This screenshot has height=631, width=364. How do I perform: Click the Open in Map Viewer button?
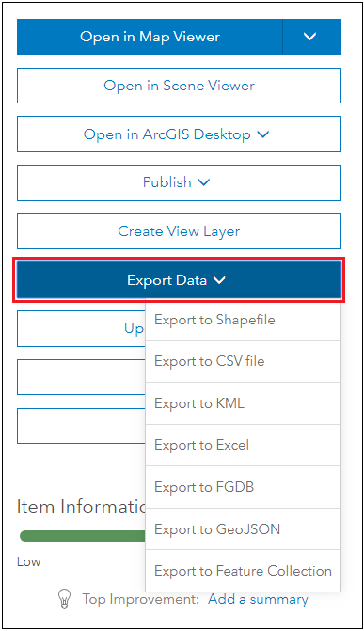point(150,37)
